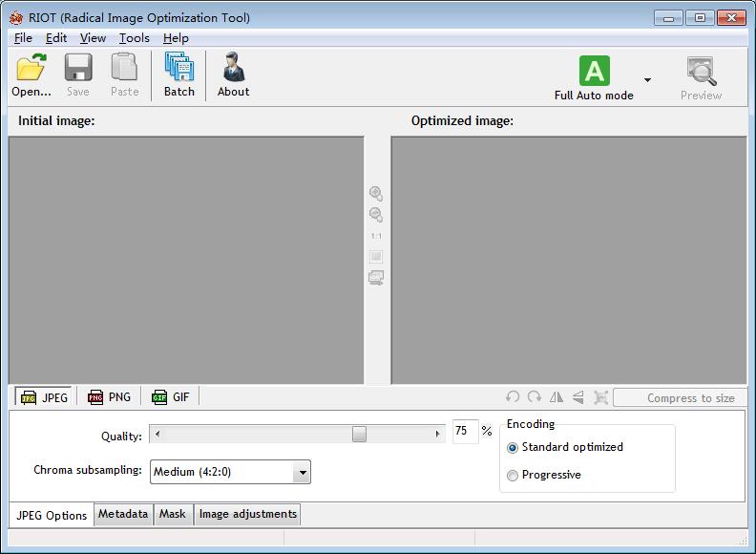This screenshot has height=554, width=756.
Task: Select Progressive encoding option
Action: click(544, 475)
